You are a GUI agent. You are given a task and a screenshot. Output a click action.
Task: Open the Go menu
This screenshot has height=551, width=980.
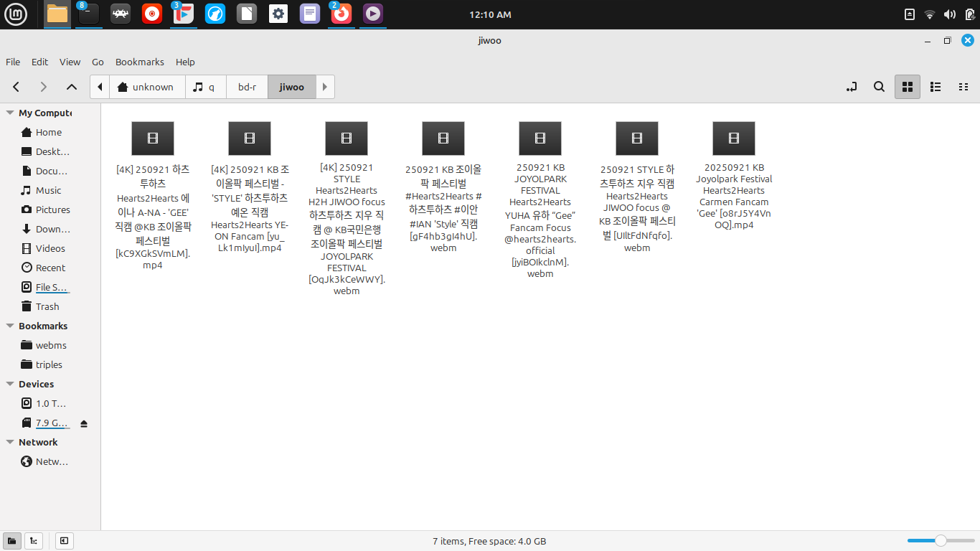pos(98,62)
